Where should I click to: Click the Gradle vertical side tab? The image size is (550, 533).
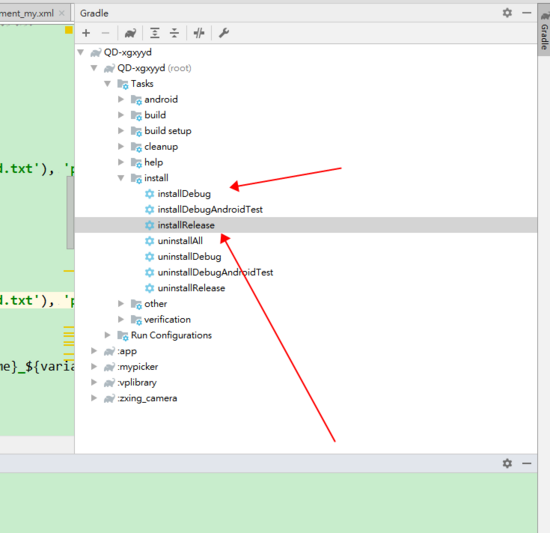point(544,31)
